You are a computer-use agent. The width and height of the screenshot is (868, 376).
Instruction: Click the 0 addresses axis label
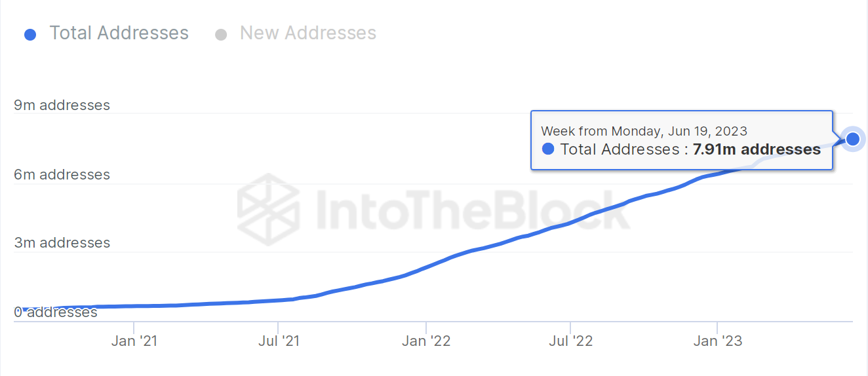56,312
